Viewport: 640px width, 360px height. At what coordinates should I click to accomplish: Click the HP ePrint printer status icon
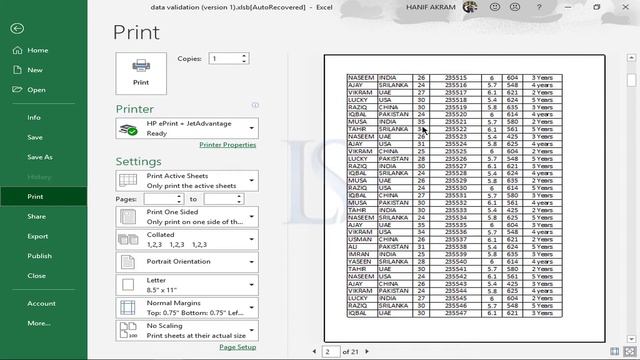[128, 130]
